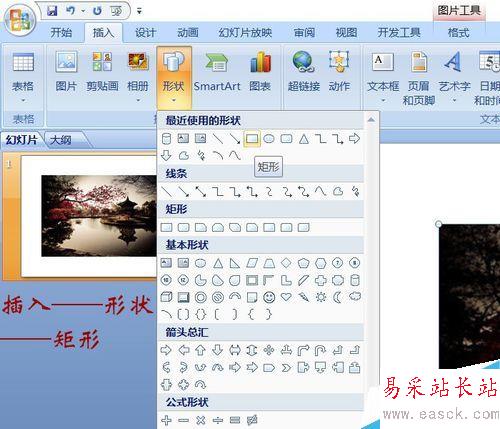Open the 开发工具 ribbon tab
This screenshot has height=429, width=500.
coord(399,33)
